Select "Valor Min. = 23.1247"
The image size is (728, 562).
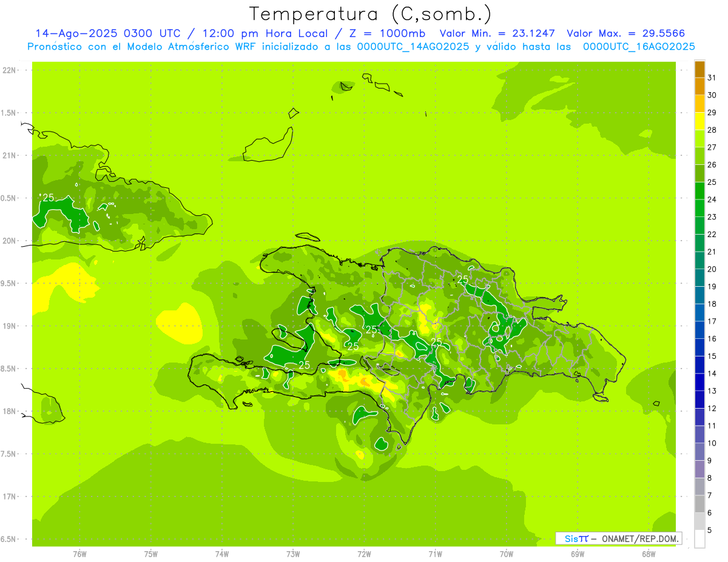pyautogui.click(x=497, y=33)
